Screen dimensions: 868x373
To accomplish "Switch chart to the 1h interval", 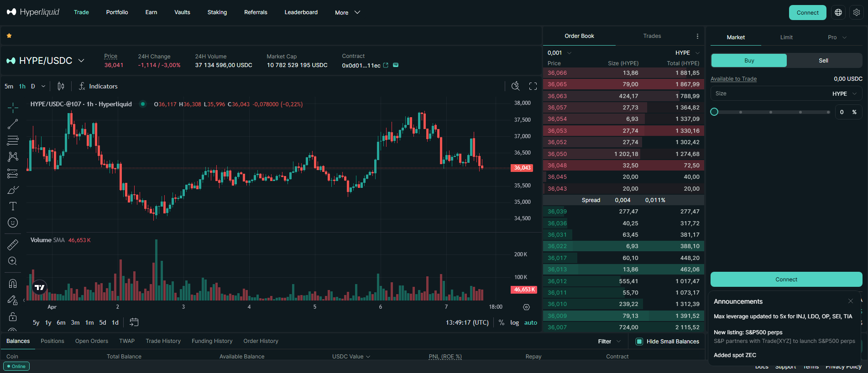I will (22, 86).
